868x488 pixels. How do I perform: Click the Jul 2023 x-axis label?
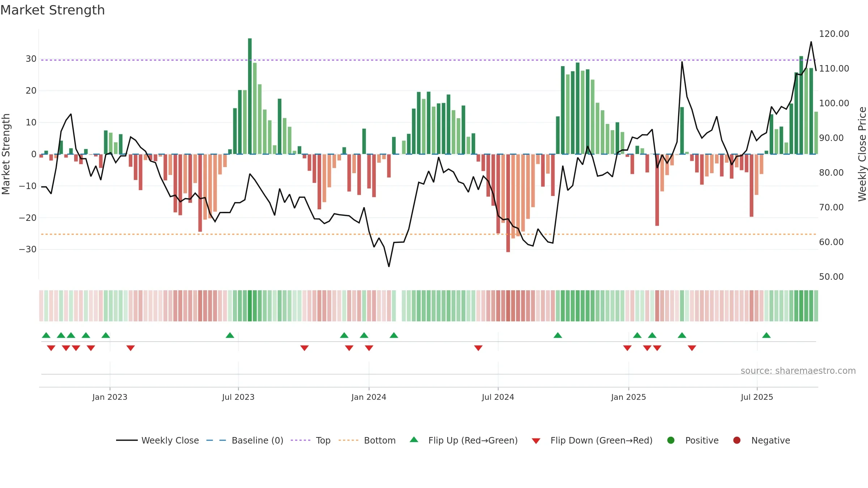click(238, 397)
